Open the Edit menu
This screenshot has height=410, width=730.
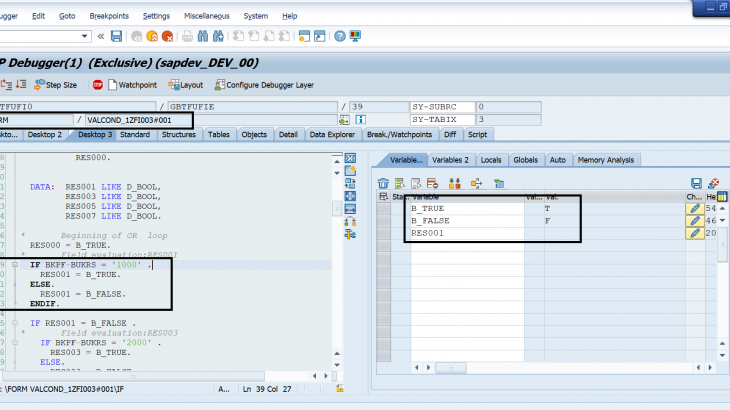click(x=38, y=16)
